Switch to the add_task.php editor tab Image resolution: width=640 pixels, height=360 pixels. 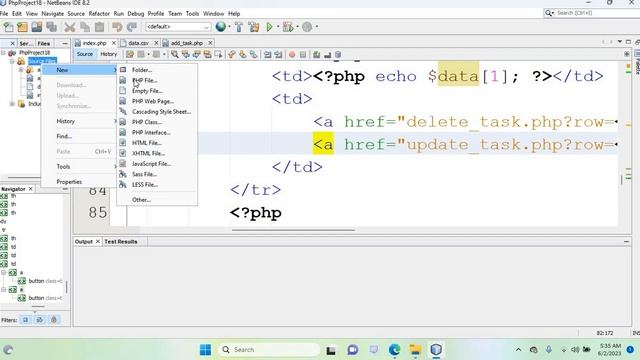pyautogui.click(x=186, y=43)
